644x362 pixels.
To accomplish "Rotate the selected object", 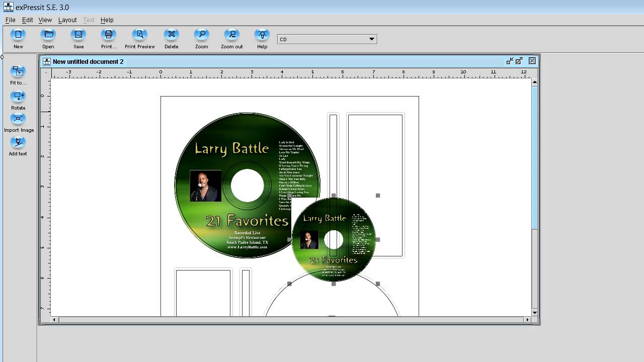I will tap(18, 96).
